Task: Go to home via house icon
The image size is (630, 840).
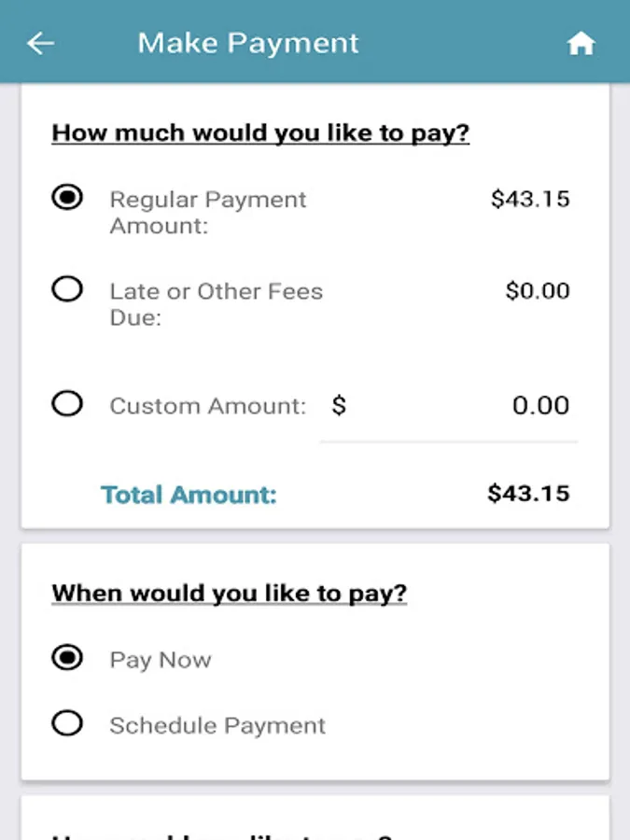Action: click(x=581, y=44)
